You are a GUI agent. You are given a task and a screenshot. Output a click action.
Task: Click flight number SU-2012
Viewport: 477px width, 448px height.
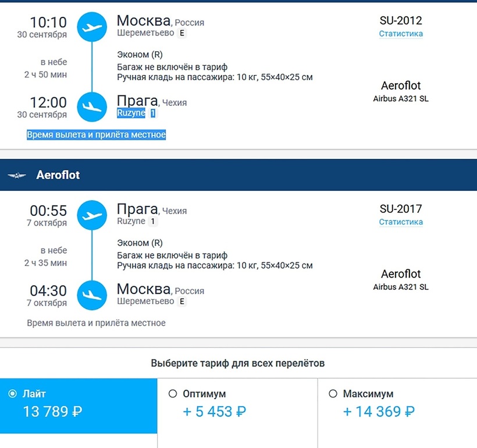[x=401, y=21]
